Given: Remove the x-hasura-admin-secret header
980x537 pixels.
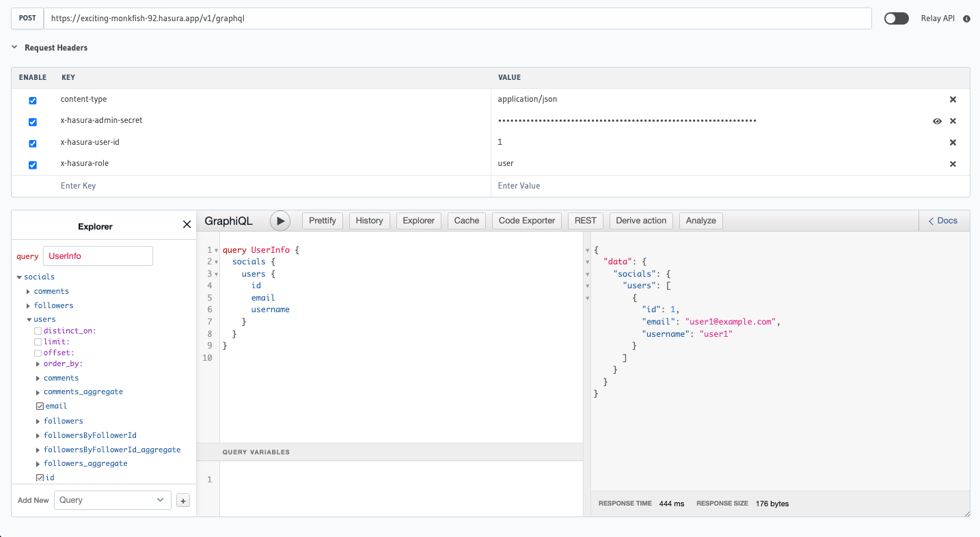Looking at the screenshot, I should [953, 121].
